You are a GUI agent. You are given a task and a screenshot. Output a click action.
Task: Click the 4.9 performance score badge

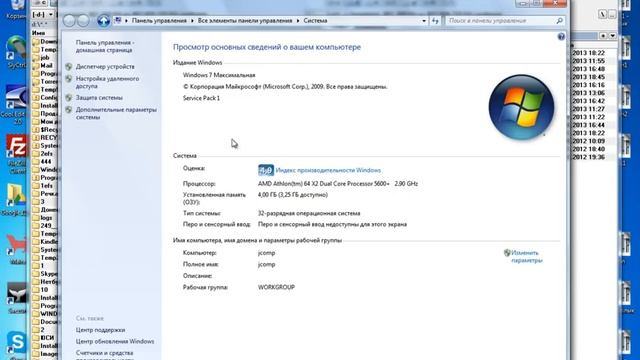[266, 170]
